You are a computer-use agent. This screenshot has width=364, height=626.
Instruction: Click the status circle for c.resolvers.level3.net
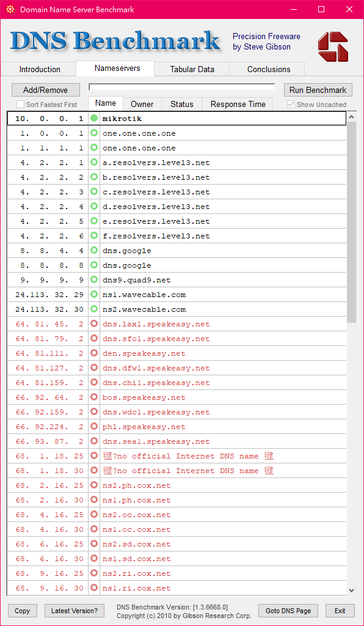click(94, 191)
